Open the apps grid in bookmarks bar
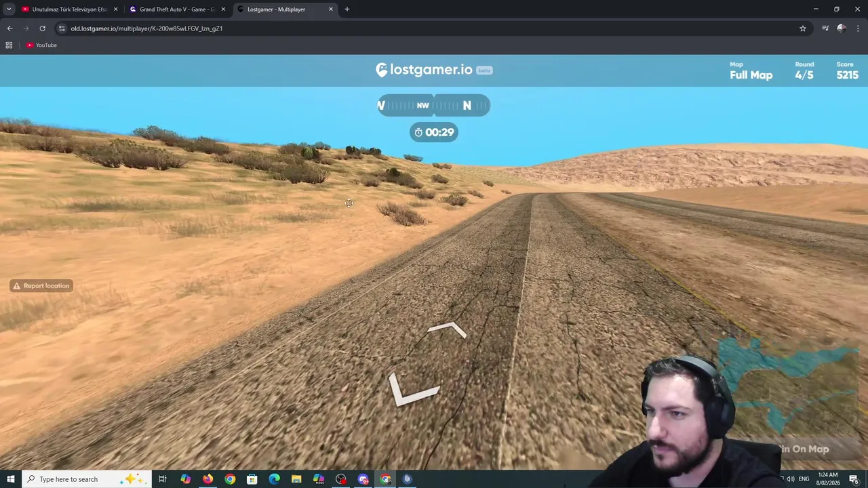Image resolution: width=868 pixels, height=488 pixels. (9, 45)
